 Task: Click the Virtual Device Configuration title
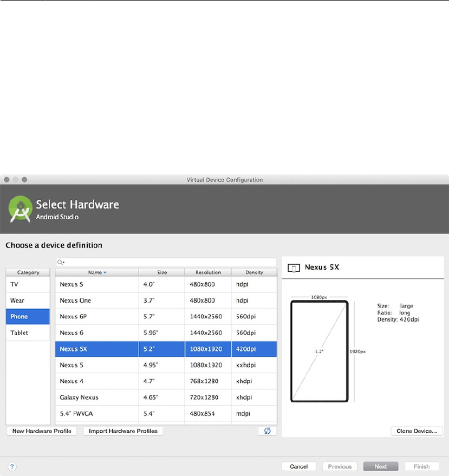click(x=225, y=180)
